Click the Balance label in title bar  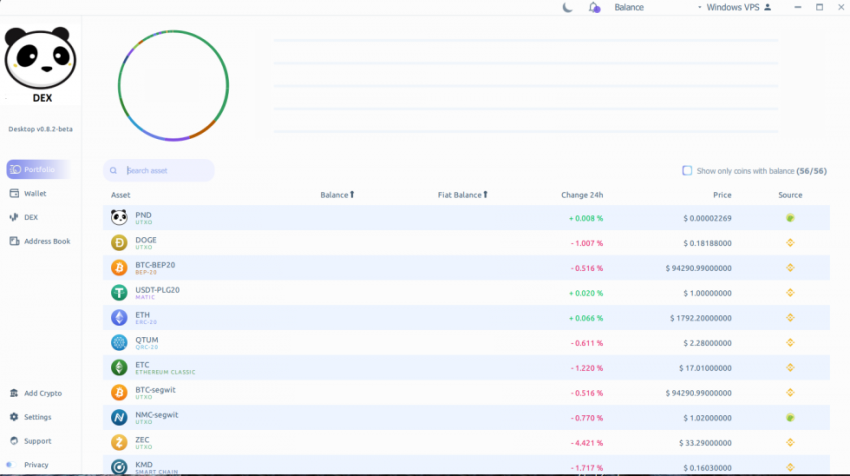[x=629, y=8]
